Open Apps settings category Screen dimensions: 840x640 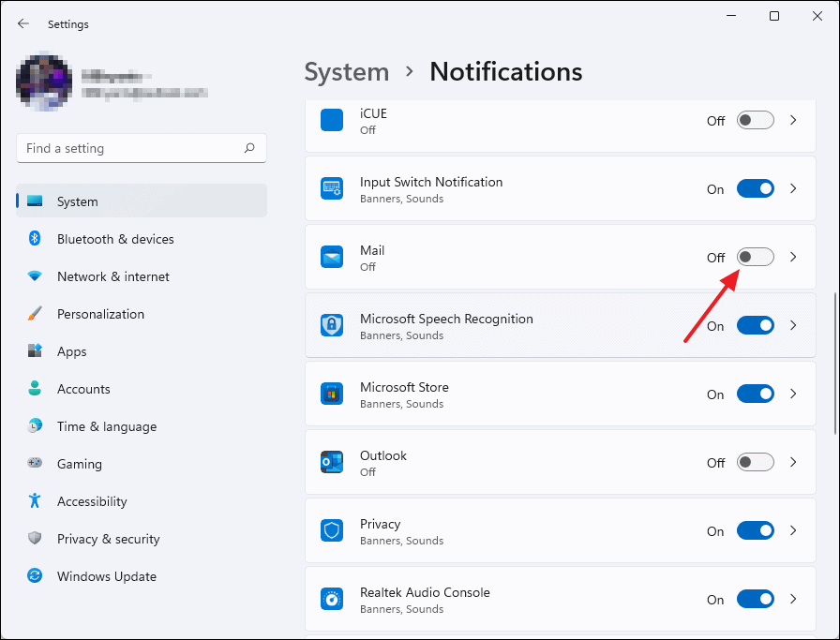click(x=142, y=351)
